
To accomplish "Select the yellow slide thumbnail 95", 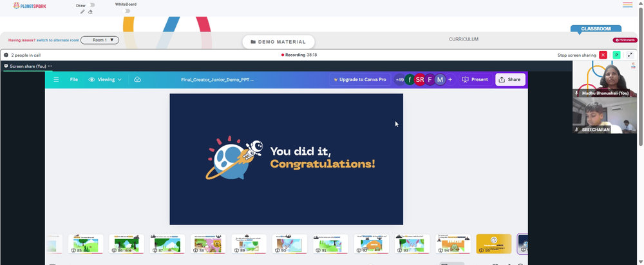I will (x=494, y=244).
